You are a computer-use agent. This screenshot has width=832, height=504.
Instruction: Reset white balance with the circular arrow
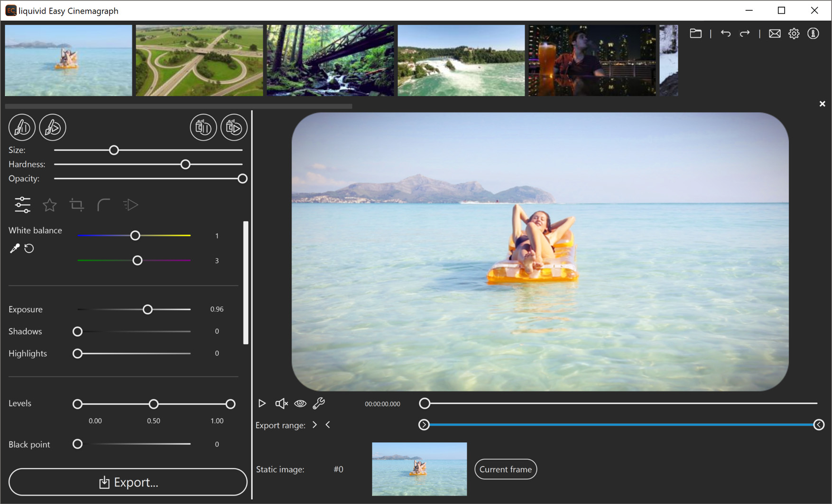click(29, 248)
